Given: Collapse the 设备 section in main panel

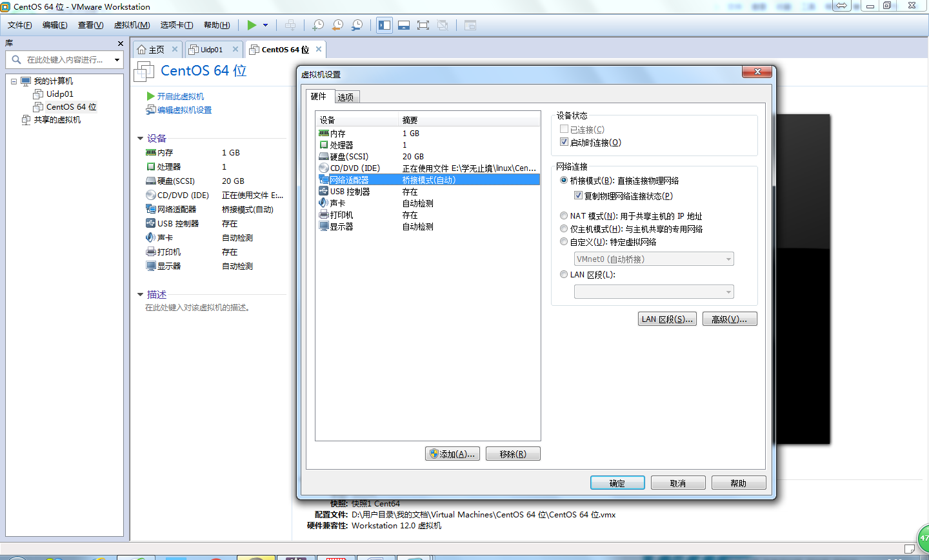Looking at the screenshot, I should [140, 138].
